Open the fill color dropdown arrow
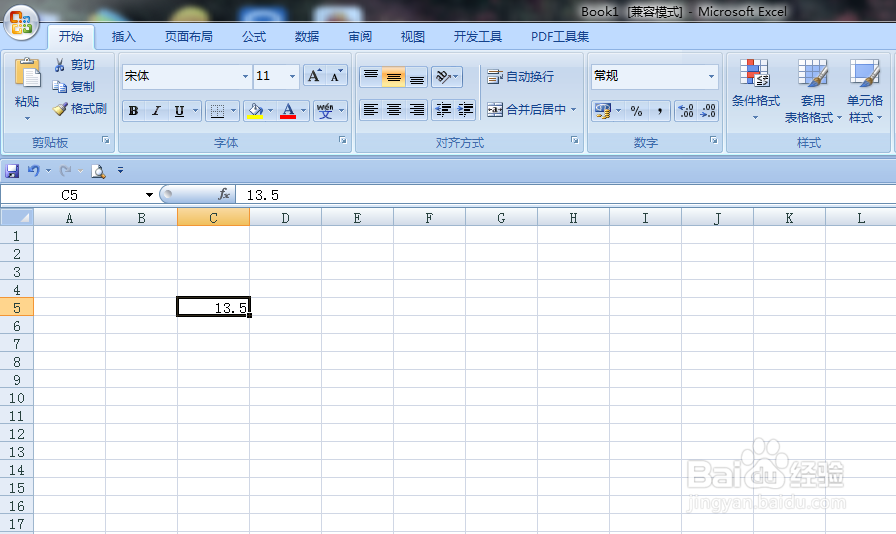Screen dimensions: 896x534 [270, 111]
